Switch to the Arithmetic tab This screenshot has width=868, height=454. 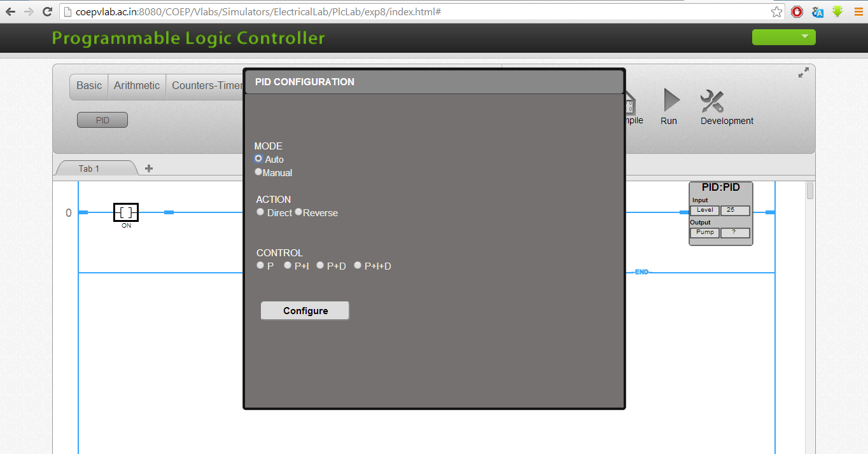(137, 86)
